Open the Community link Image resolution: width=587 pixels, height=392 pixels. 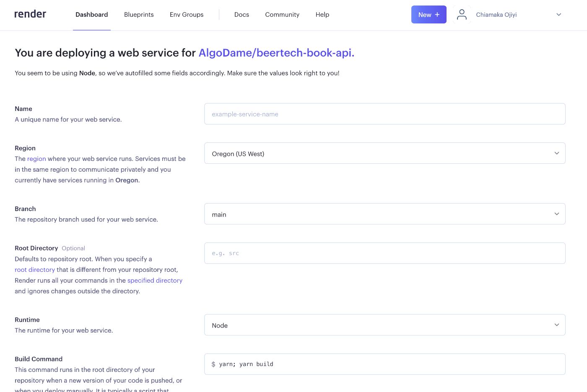tap(282, 15)
